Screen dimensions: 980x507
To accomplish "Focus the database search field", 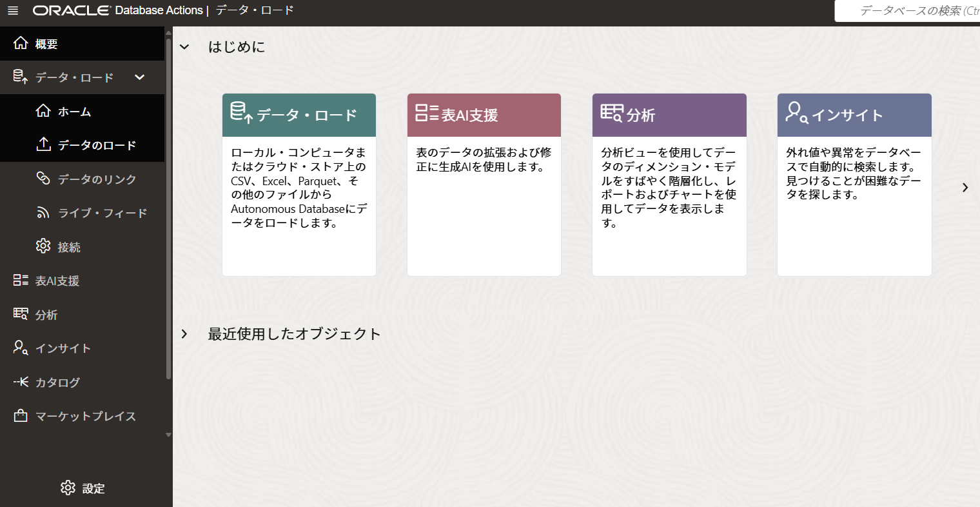I will pos(908,11).
